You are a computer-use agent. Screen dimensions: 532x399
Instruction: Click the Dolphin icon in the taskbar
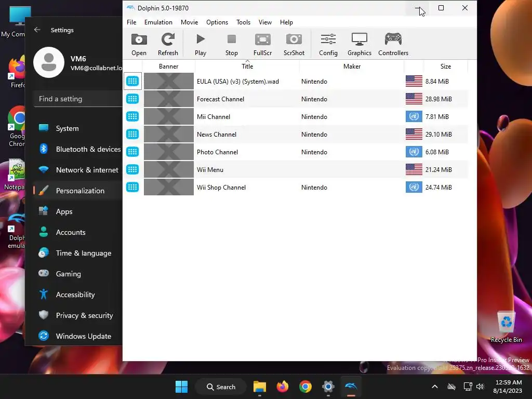click(351, 387)
